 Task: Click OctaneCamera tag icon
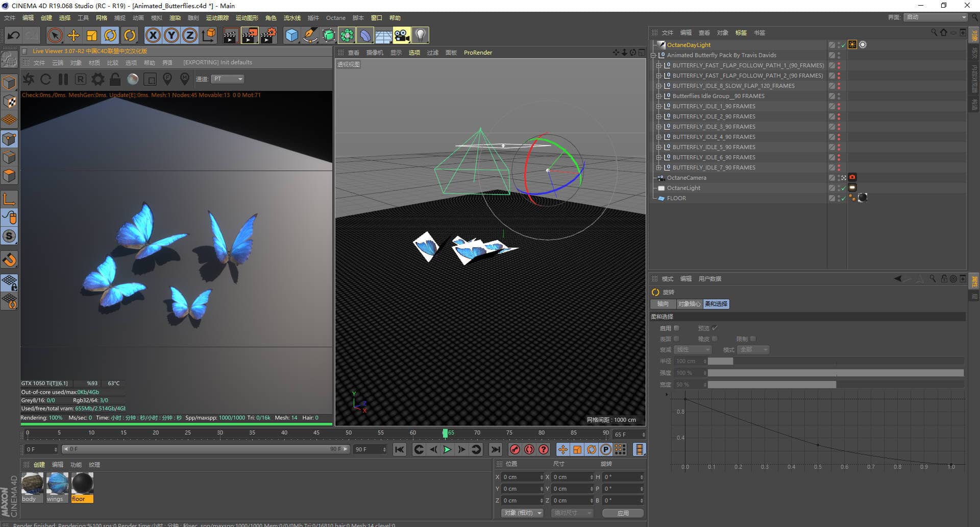tap(852, 177)
